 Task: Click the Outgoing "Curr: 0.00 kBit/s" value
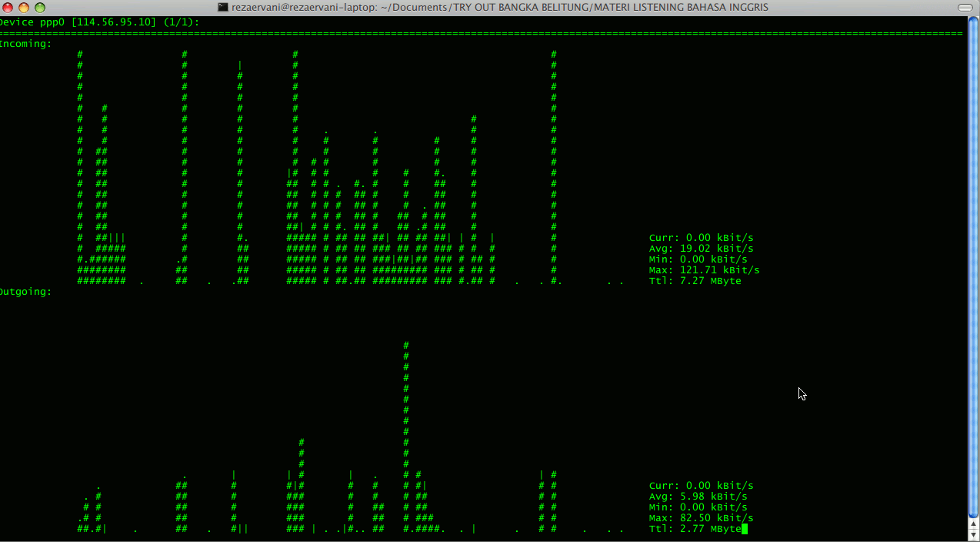(x=702, y=486)
